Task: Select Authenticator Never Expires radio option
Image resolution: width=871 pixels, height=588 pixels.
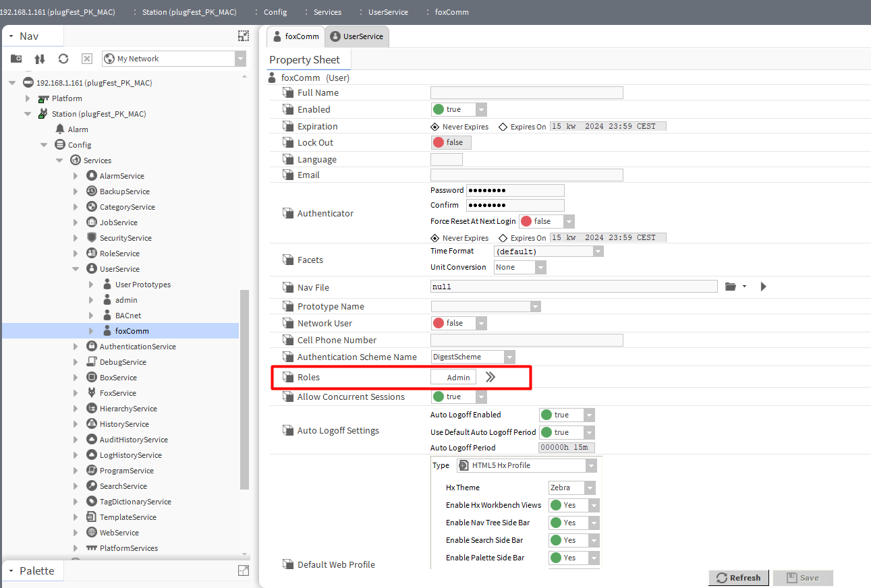Action: click(434, 238)
